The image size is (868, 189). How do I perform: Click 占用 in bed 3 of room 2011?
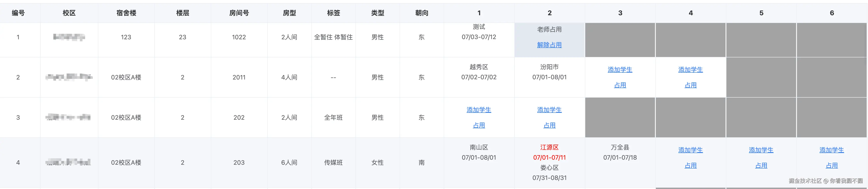coord(620,85)
